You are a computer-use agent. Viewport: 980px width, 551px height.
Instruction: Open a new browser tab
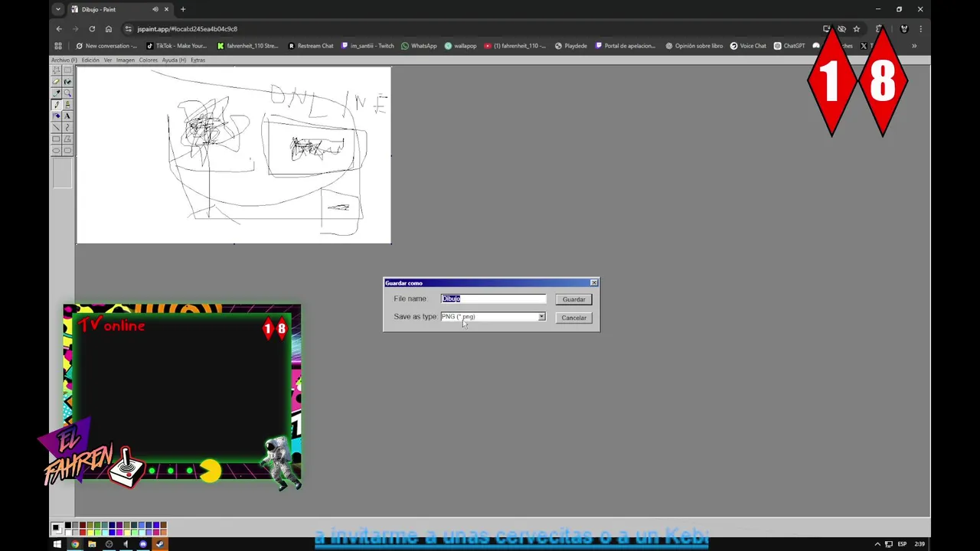click(x=183, y=9)
